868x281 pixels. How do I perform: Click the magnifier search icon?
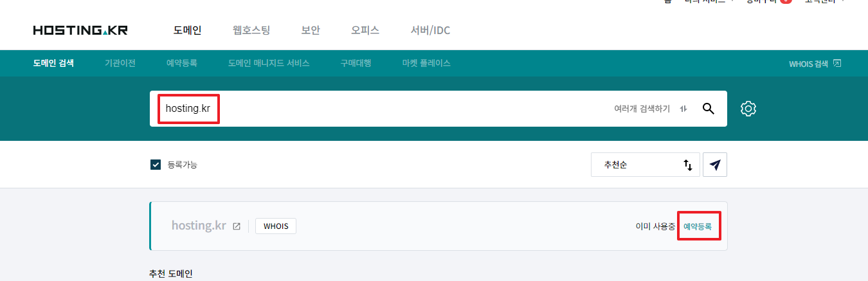pyautogui.click(x=709, y=109)
